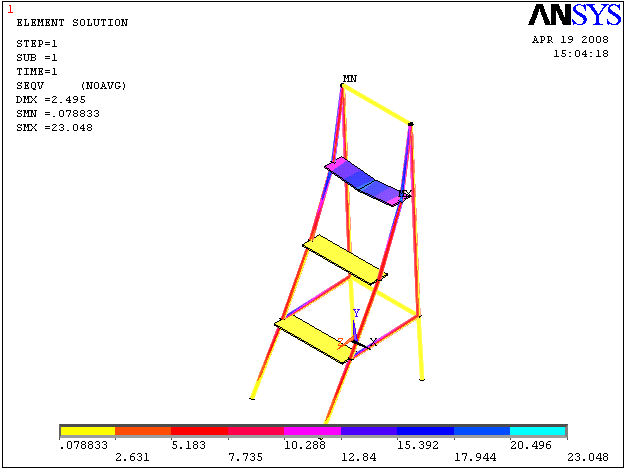
Task: Click the 'SMX =23.048' maximum value
Action: coord(54,127)
